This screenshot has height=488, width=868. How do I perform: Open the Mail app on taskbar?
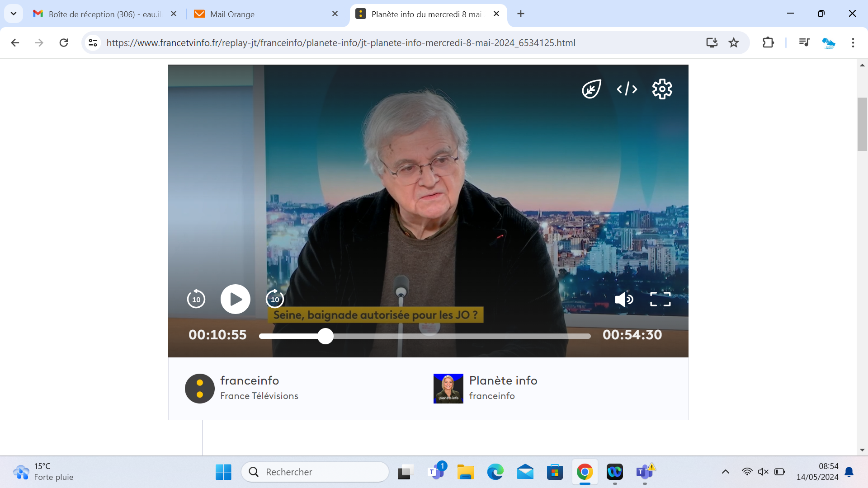[525, 472]
